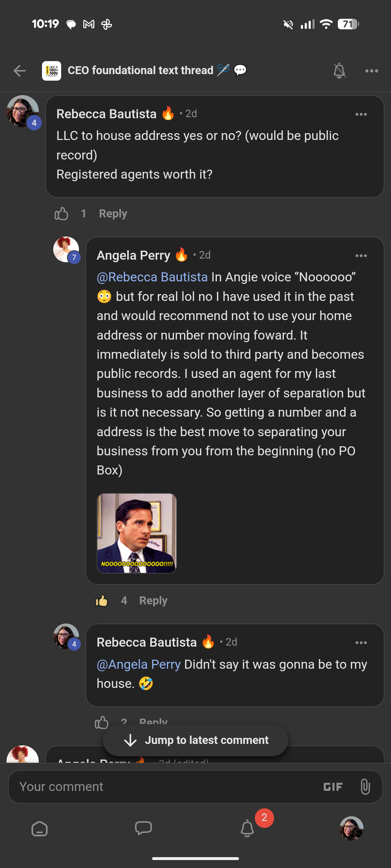The height and width of the screenshot is (868, 391).
Task: Toggle like on Angela Perry's comment
Action: tap(102, 601)
